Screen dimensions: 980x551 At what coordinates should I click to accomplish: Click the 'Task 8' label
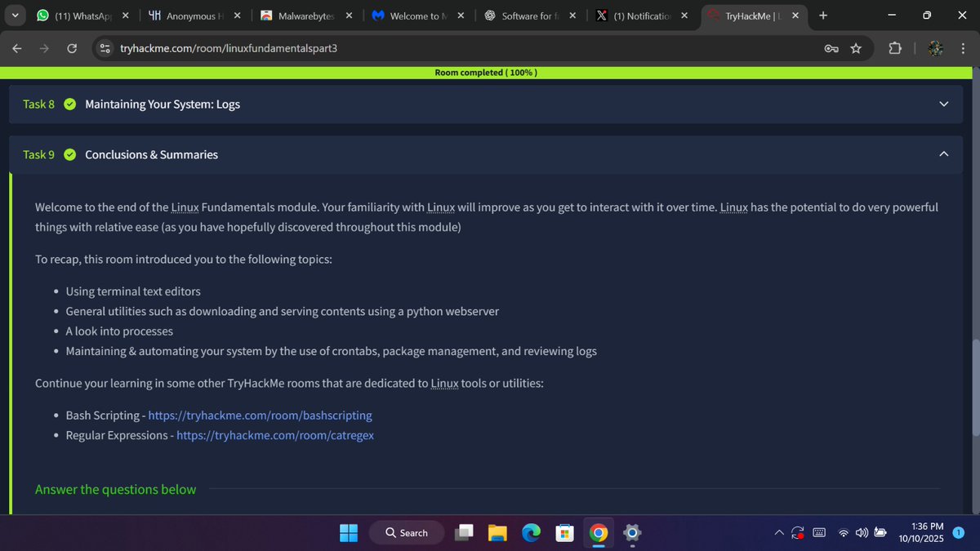[x=38, y=104]
